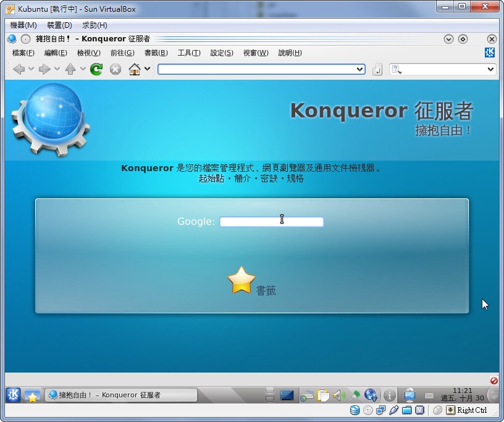Viewport: 504px width, 422px height.
Task: Go forward one page
Action: (44, 69)
